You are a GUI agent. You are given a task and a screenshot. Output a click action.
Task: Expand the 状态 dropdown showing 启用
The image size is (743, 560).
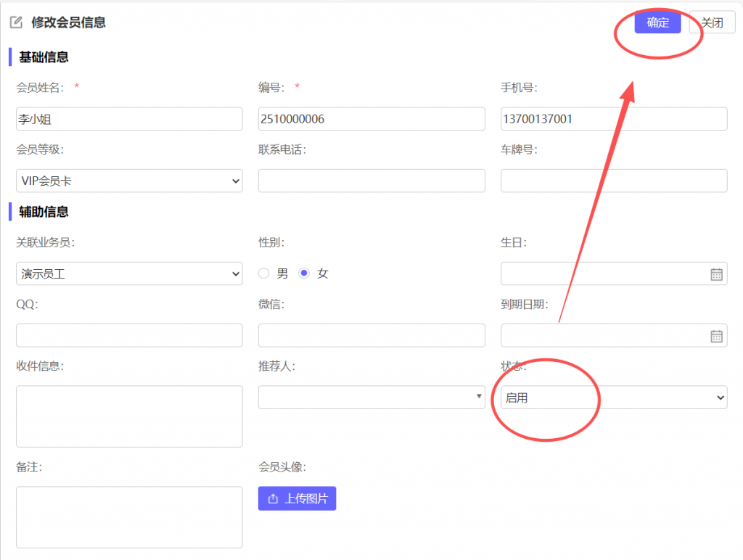coord(614,398)
